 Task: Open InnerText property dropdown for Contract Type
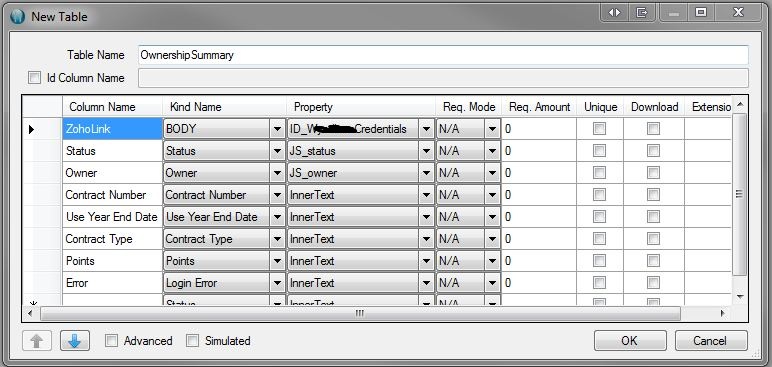(x=426, y=239)
